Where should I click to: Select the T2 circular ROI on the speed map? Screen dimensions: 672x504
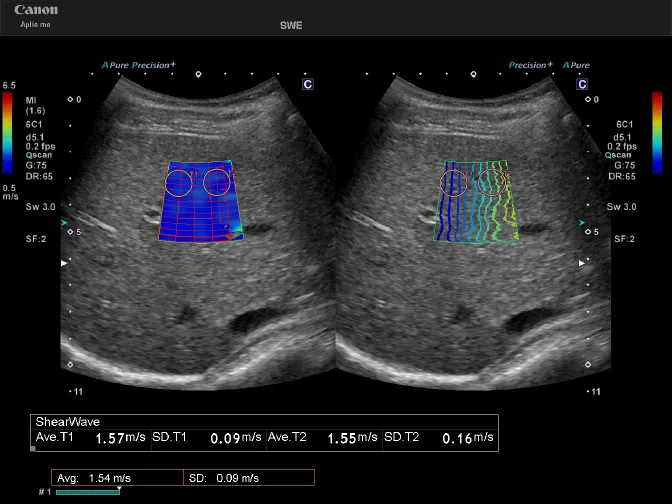(218, 183)
